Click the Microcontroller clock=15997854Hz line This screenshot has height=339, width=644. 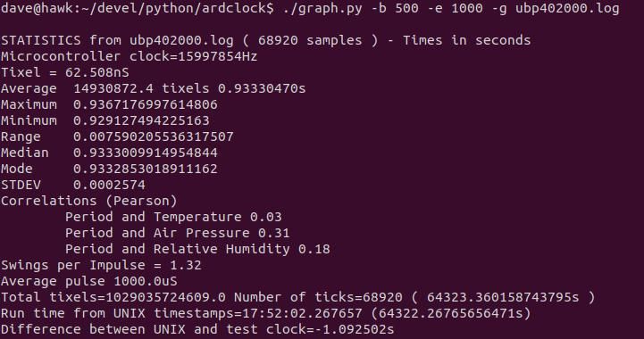click(129, 56)
